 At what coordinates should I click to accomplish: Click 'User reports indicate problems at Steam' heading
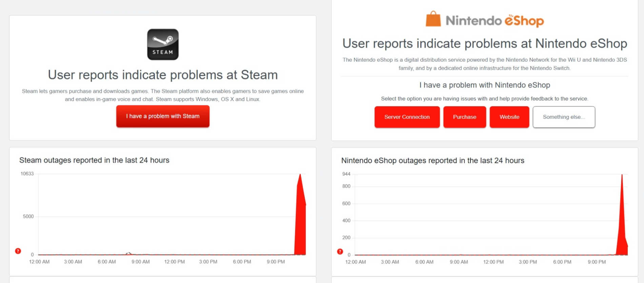click(163, 75)
